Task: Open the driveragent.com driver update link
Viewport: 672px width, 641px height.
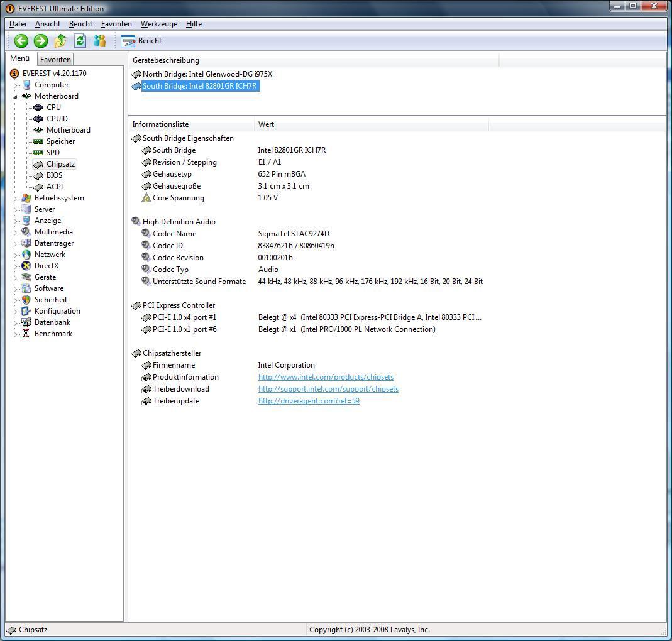Action: tap(309, 401)
